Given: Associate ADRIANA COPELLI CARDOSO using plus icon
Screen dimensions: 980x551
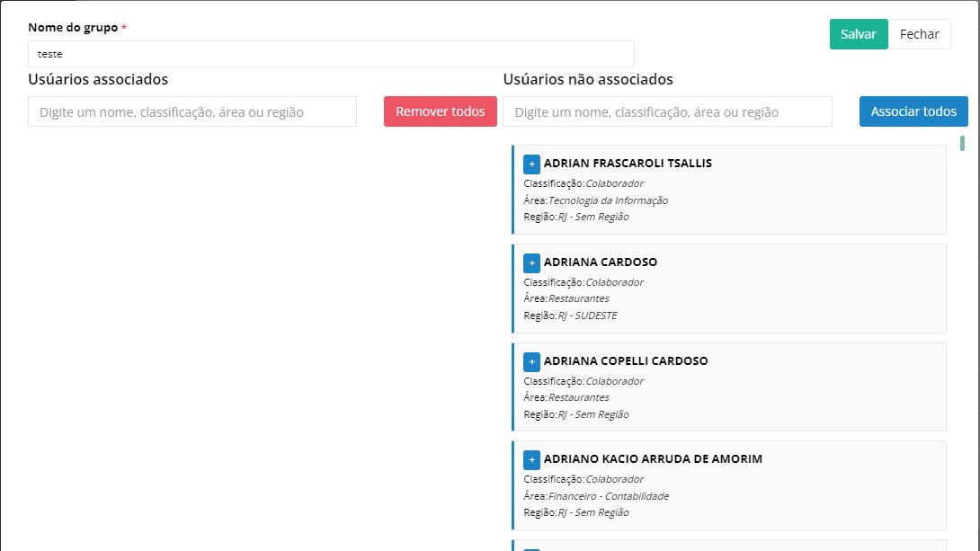Looking at the screenshot, I should tap(531, 362).
